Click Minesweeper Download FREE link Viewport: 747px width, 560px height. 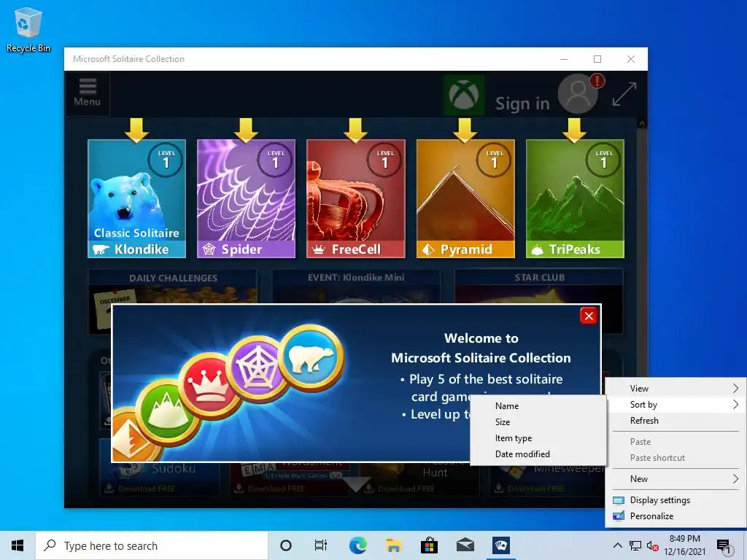530,489
